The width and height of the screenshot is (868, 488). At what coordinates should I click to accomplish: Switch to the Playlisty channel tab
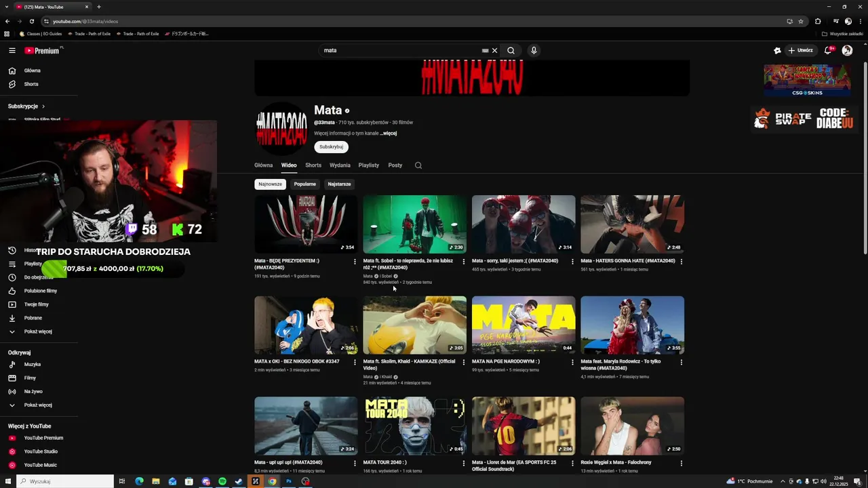click(x=369, y=165)
